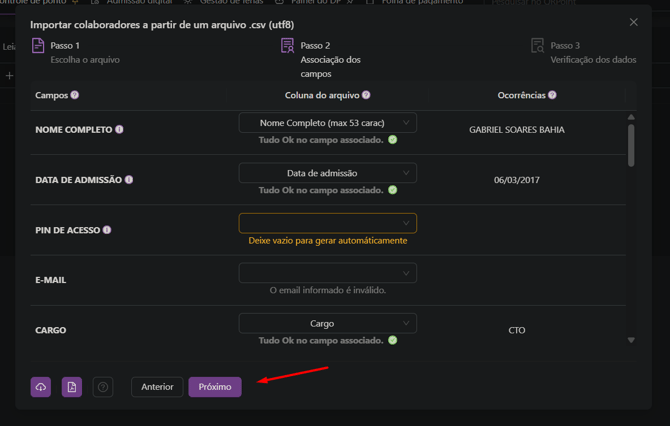Open the Data de admissão column dropdown
The height and width of the screenshot is (426, 670).
[328, 173]
